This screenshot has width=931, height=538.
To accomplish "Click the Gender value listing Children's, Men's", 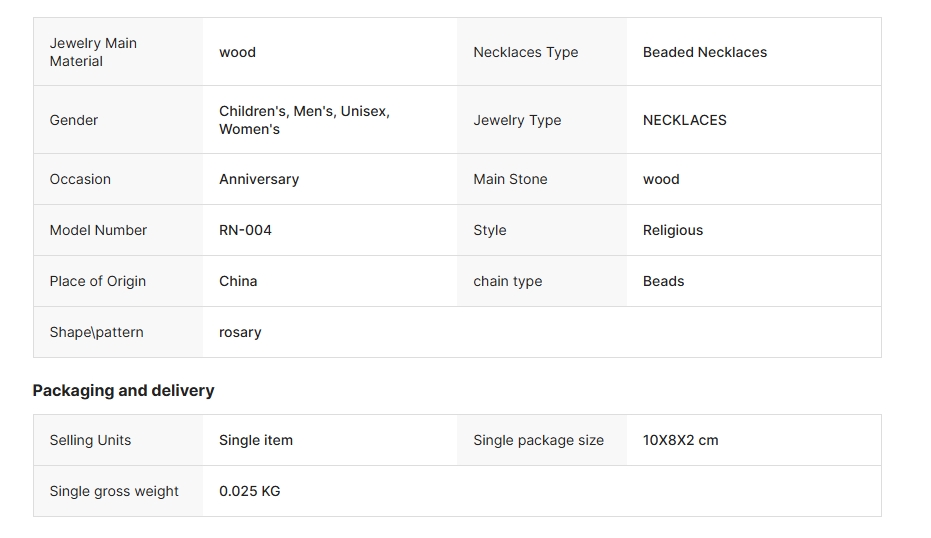I will coord(304,120).
